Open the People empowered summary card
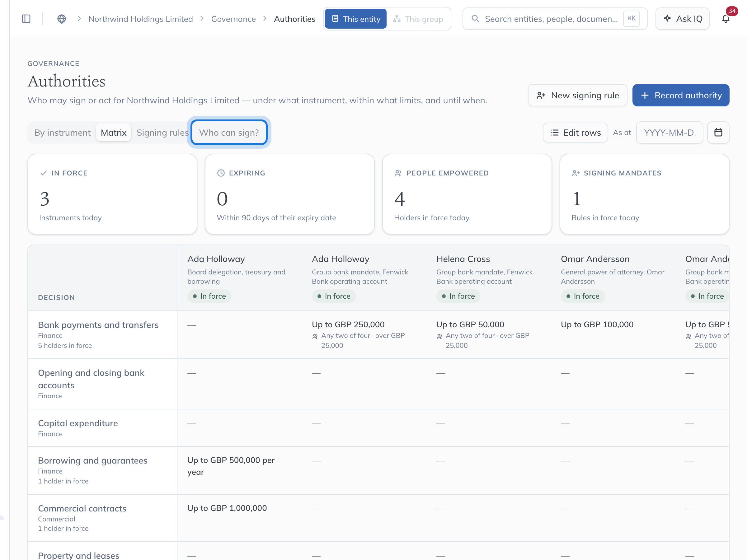The image size is (747, 560). (x=467, y=194)
